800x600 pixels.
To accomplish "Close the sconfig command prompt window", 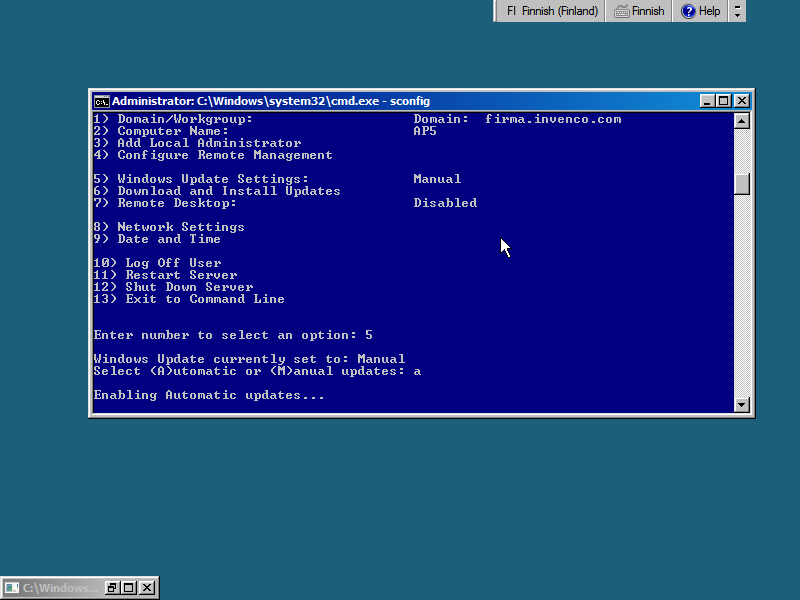I will [741, 101].
